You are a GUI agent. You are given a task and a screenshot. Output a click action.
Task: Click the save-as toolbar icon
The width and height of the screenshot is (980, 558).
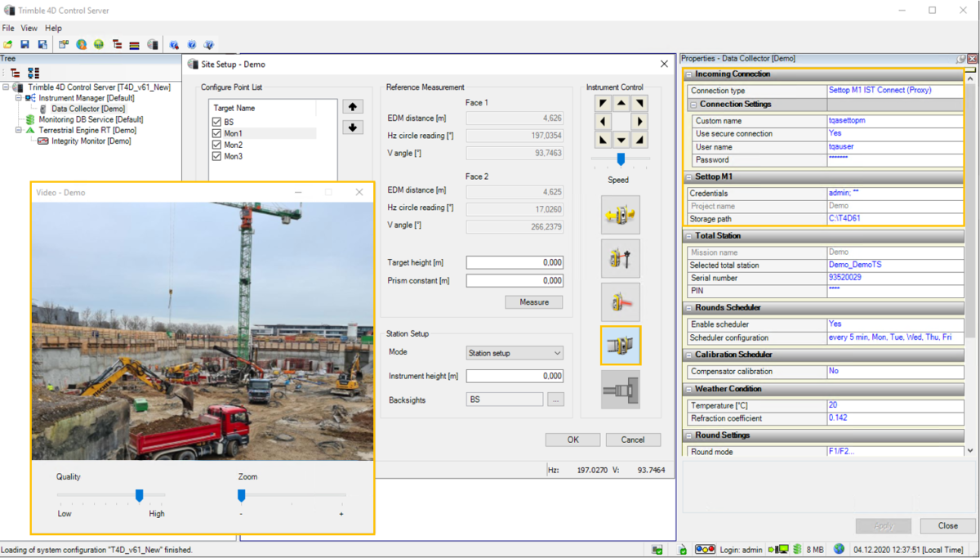coord(41,45)
